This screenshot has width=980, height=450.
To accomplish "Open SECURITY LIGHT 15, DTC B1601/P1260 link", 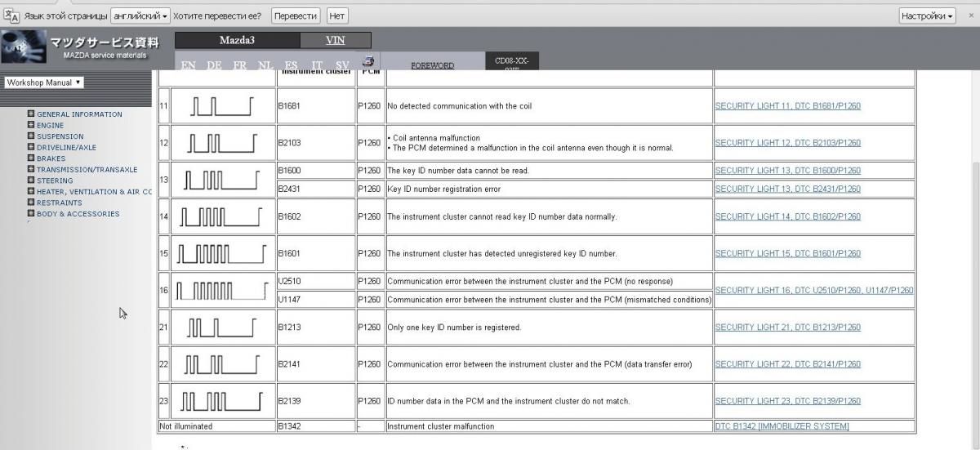I will [x=787, y=253].
